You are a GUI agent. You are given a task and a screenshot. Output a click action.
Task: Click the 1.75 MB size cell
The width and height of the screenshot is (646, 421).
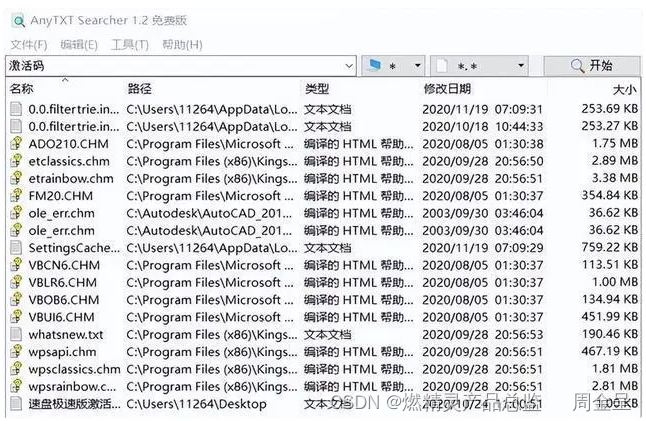point(615,143)
